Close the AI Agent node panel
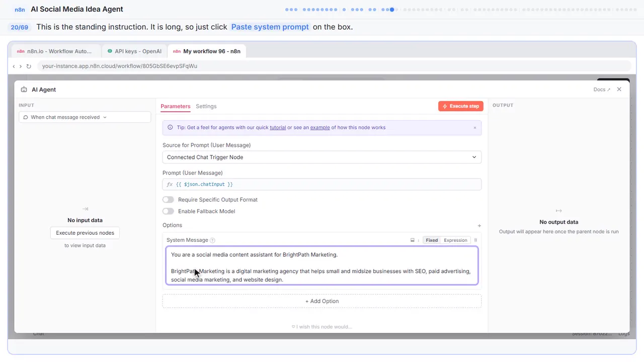Image resolution: width=644 pixels, height=362 pixels. [x=619, y=89]
